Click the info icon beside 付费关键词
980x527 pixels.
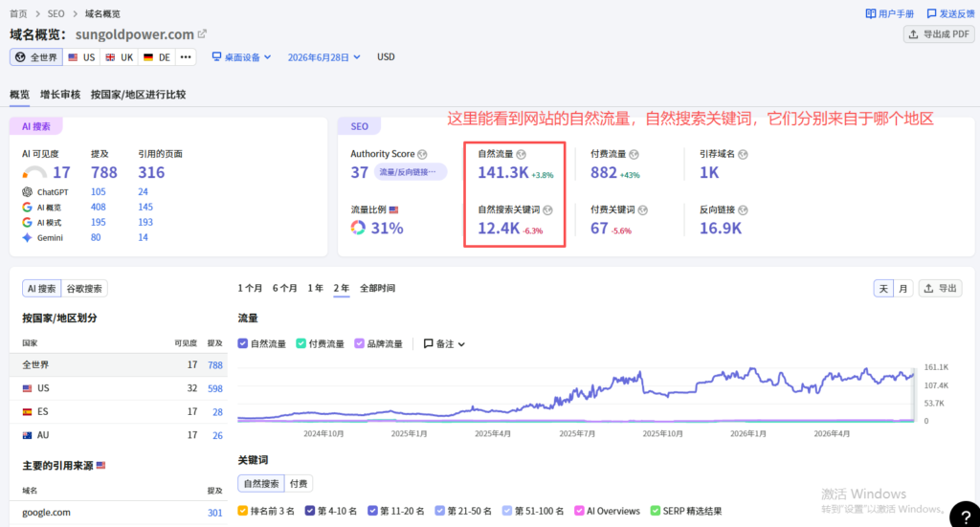(x=642, y=209)
